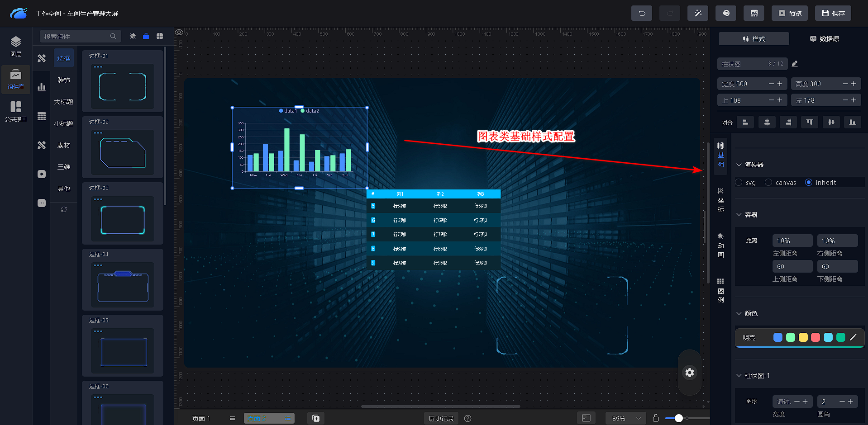This screenshot has height=425, width=868.
Task: Collapse the 渲染器 section
Action: pyautogui.click(x=739, y=165)
